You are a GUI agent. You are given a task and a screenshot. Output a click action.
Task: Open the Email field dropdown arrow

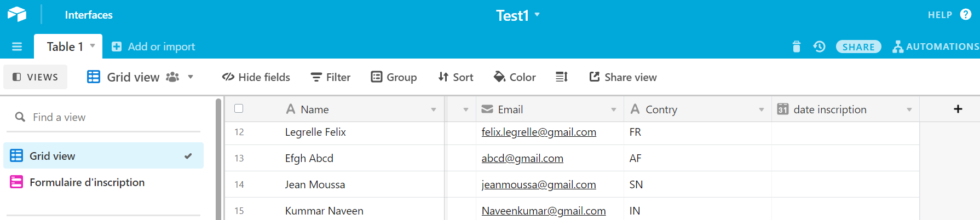pos(614,110)
